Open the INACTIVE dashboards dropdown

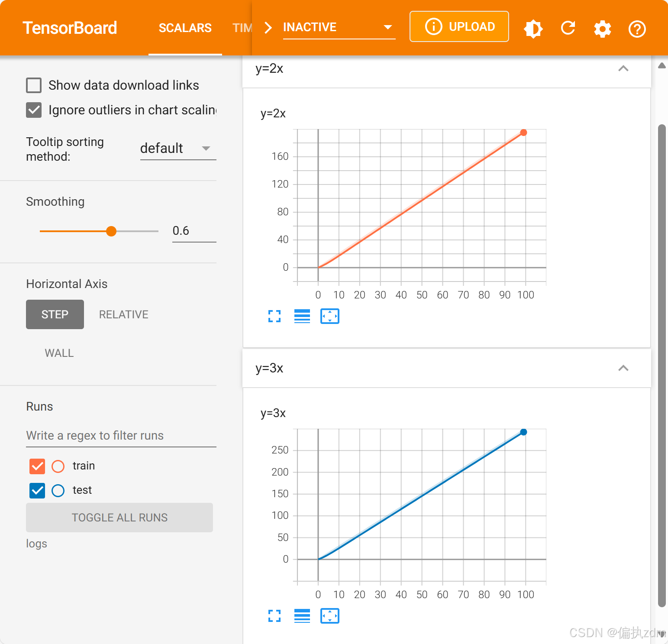[x=339, y=28]
